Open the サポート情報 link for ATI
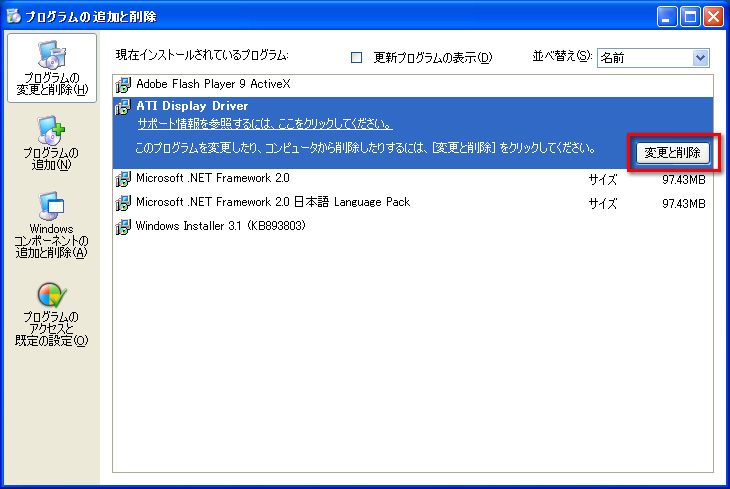Image resolution: width=730 pixels, height=489 pixels. pyautogui.click(x=265, y=124)
